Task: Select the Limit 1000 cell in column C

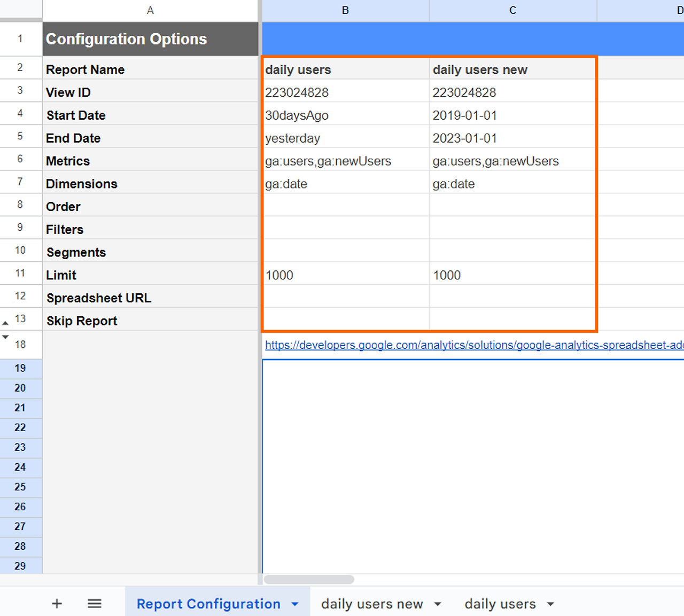Action: coord(513,274)
